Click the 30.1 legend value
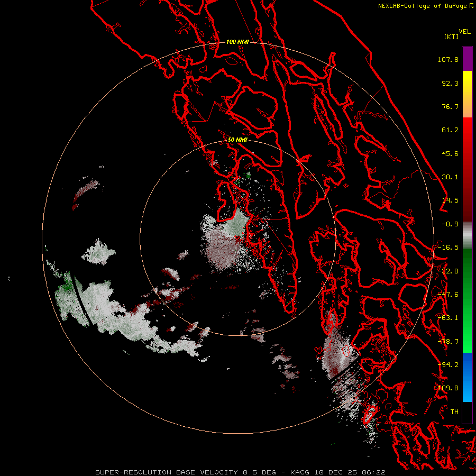 [x=450, y=177]
